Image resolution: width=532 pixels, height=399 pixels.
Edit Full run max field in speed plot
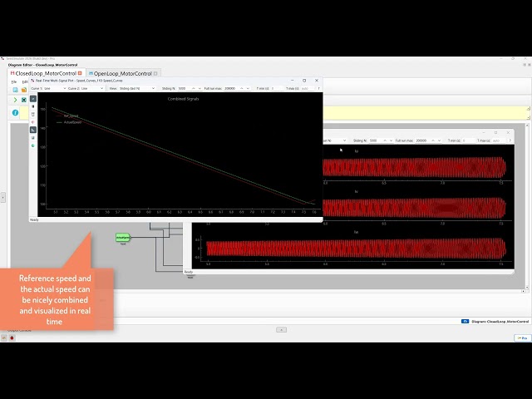click(x=231, y=88)
